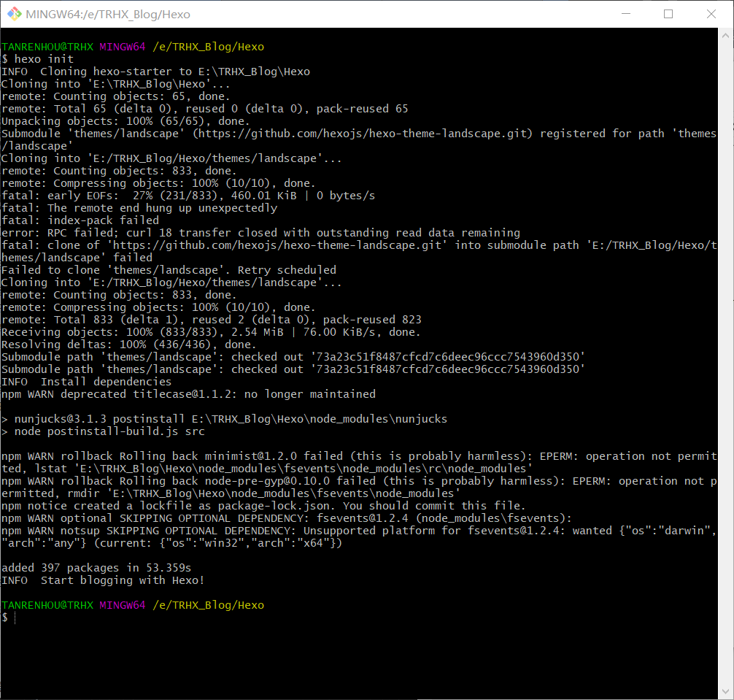Click 'npm WARN rollback Rolling back minimist@1.2.0' line

[x=359, y=462]
